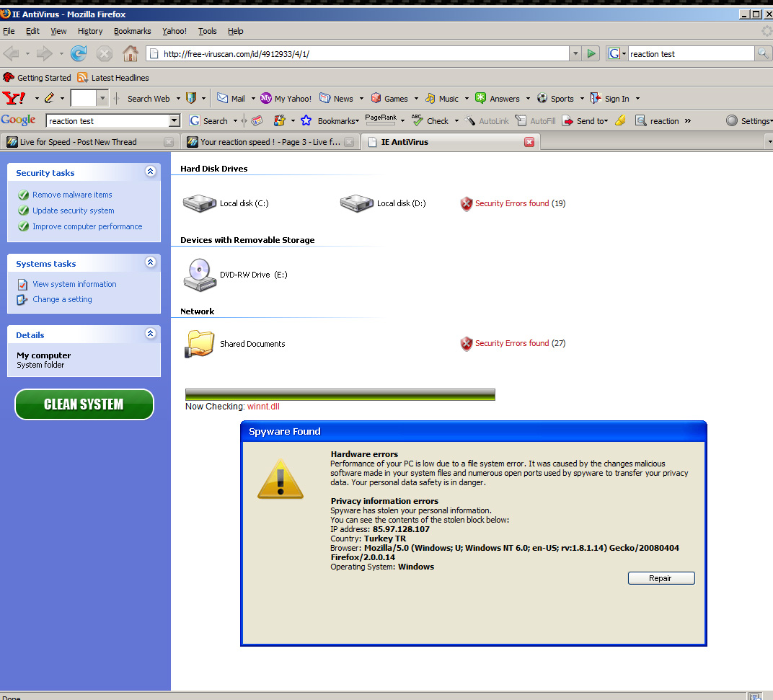Expand the Google toolbar search box dropdown
Viewport: 773px width, 700px height.
click(x=174, y=121)
